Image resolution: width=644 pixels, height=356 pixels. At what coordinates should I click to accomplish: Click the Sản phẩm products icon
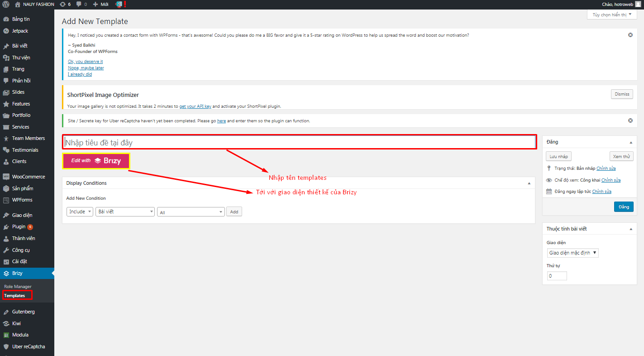6,188
